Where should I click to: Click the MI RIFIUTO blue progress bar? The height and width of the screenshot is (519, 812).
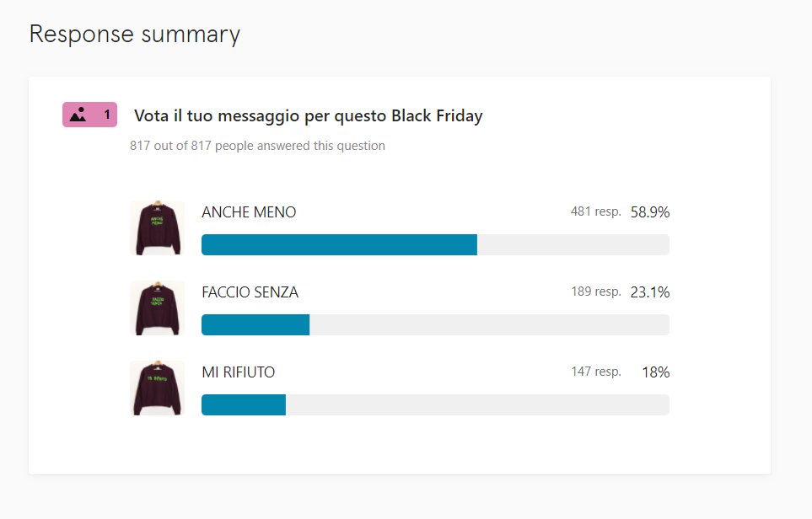click(244, 404)
